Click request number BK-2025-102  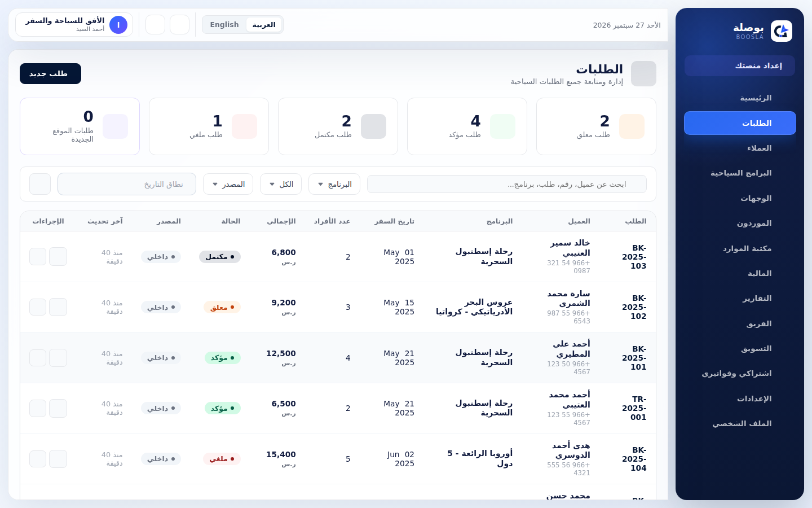tap(634, 307)
